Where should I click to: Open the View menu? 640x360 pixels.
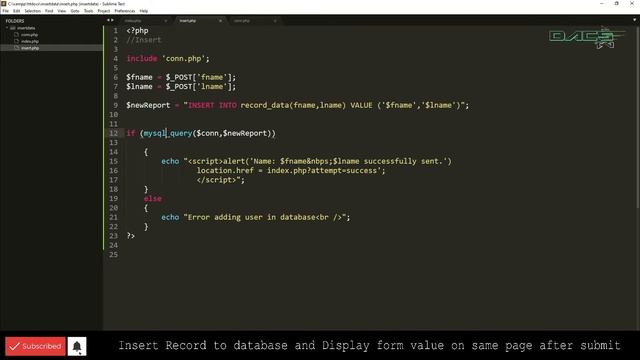62,11
